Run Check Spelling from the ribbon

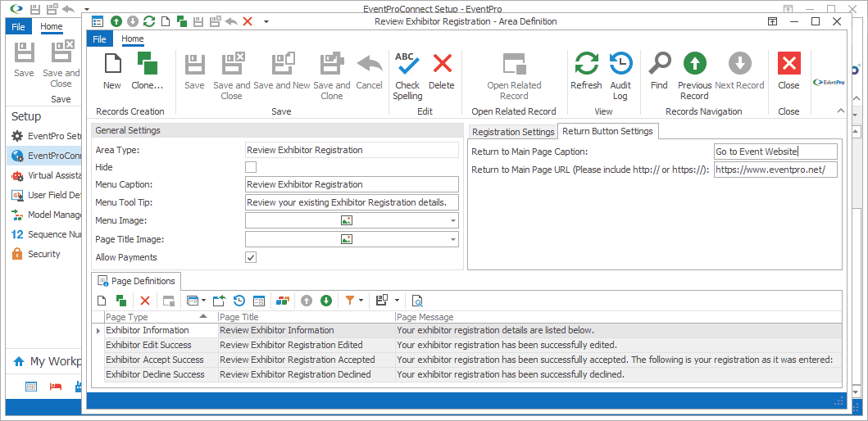coord(407,76)
